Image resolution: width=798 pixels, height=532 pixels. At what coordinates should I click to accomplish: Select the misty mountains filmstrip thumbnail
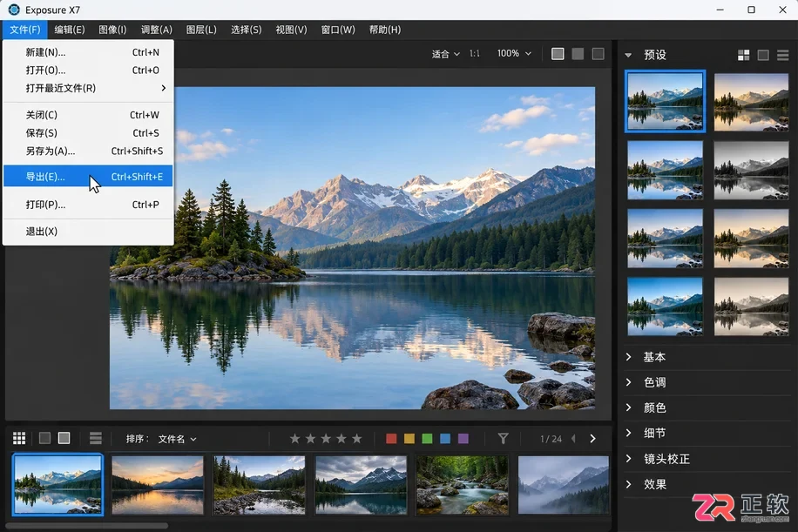[x=564, y=485]
